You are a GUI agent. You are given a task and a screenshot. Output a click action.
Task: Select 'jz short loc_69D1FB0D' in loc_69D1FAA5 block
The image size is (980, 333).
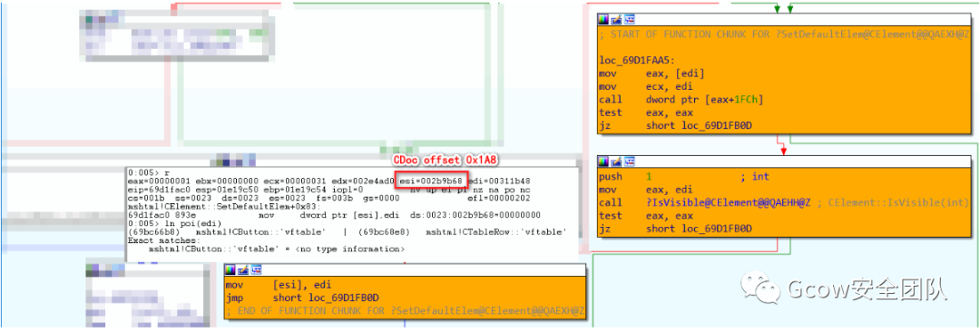tap(675, 125)
